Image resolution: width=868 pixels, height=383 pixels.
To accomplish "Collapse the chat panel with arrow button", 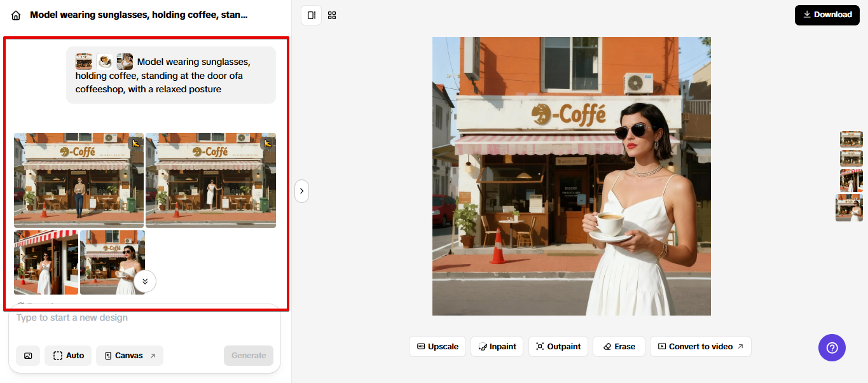I will (301, 190).
